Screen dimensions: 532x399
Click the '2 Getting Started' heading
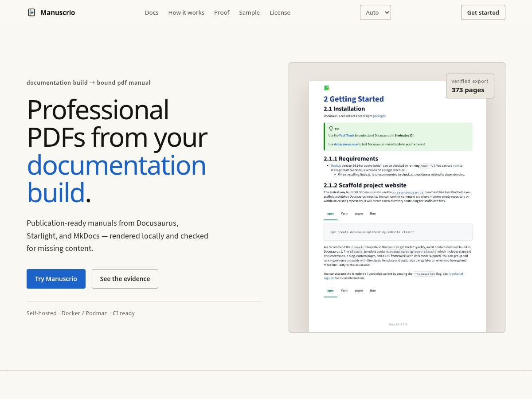tap(354, 99)
